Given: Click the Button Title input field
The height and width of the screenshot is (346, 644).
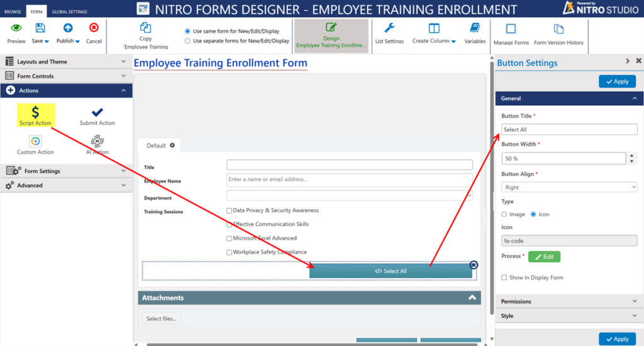Looking at the screenshot, I should pos(569,130).
